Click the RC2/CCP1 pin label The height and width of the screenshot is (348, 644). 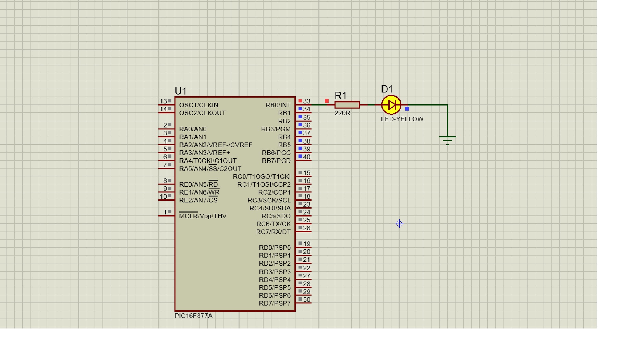point(275,192)
